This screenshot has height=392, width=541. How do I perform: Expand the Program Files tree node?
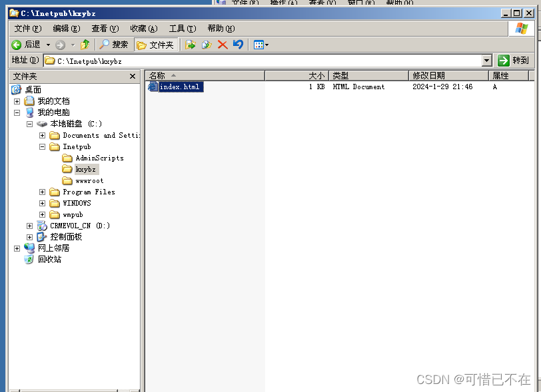click(42, 192)
